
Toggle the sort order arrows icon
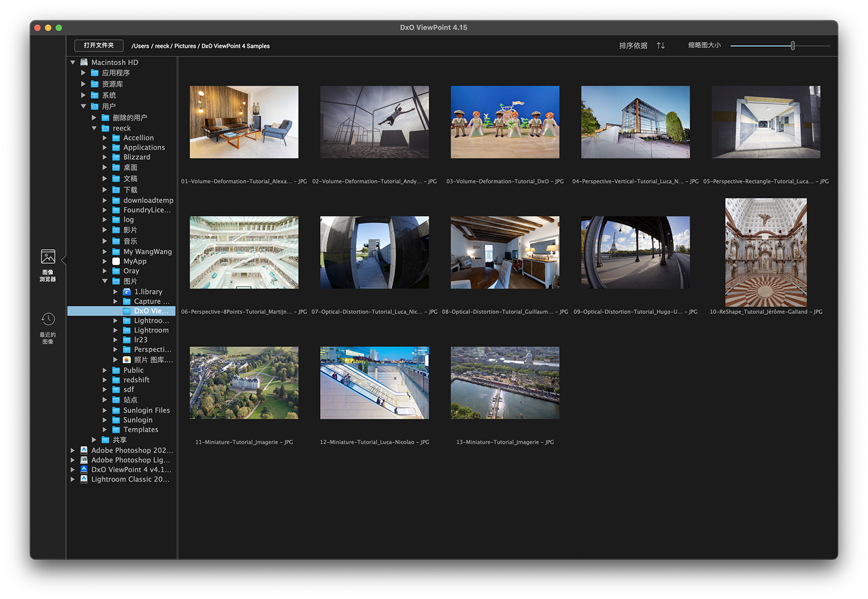click(661, 46)
